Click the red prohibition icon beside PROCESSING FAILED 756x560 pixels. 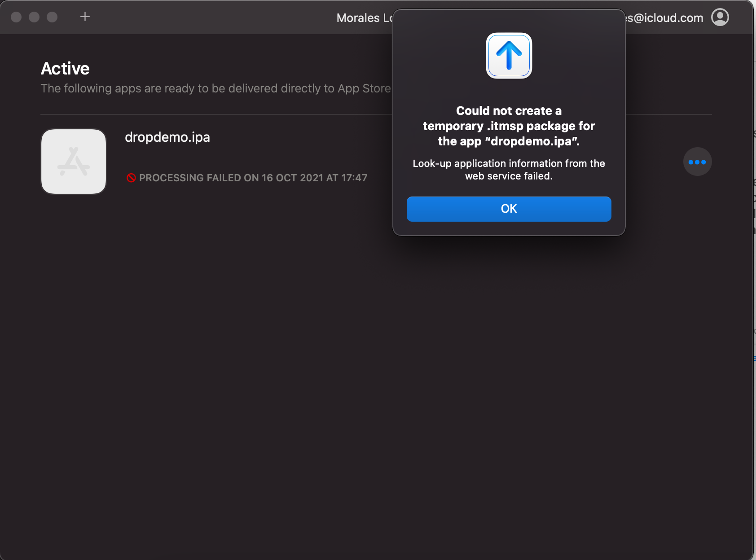click(131, 178)
